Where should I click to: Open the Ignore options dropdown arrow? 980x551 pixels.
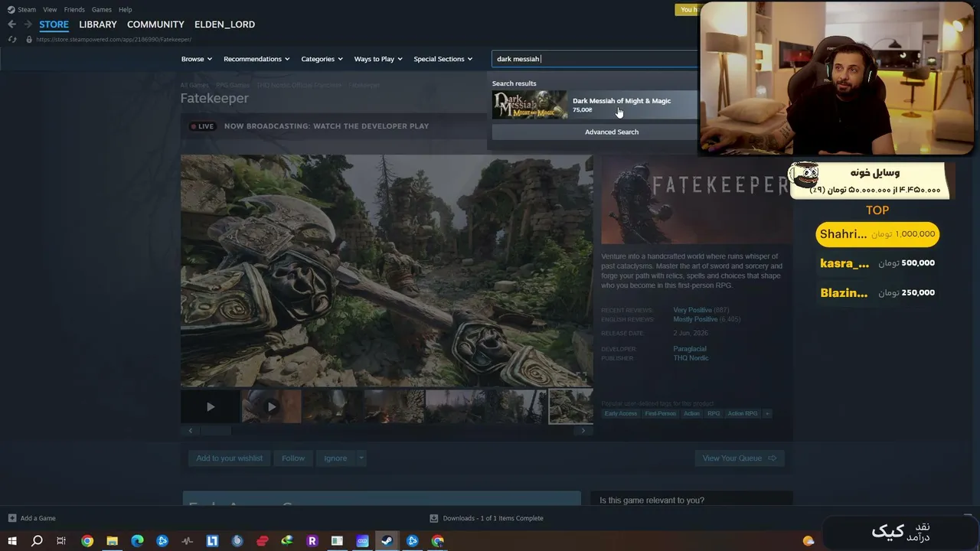[x=361, y=458]
